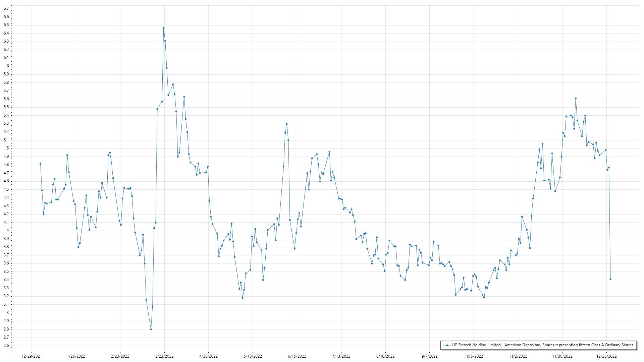
Task: Click the 2.6 y-axis value label
Action: click(x=6, y=346)
